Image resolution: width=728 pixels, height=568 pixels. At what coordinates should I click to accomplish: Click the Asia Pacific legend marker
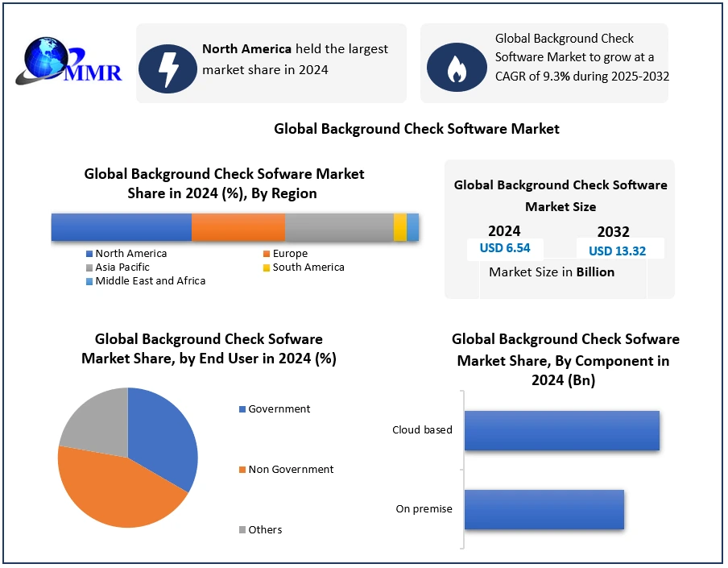click(x=89, y=267)
